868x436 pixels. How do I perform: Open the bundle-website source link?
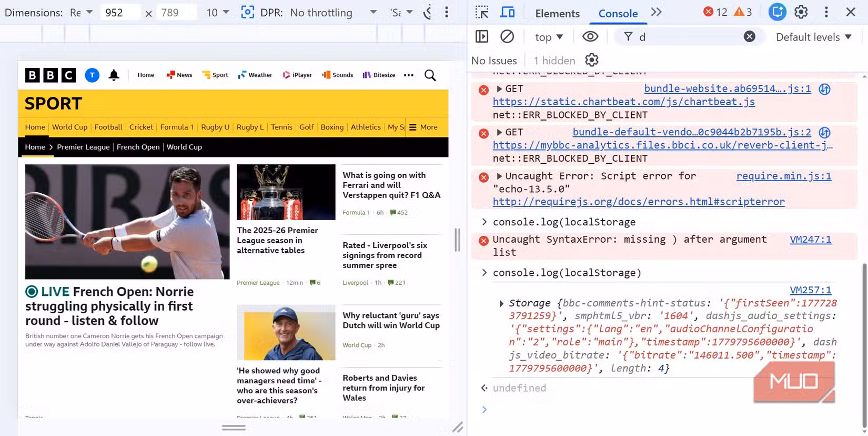pyautogui.click(x=728, y=88)
